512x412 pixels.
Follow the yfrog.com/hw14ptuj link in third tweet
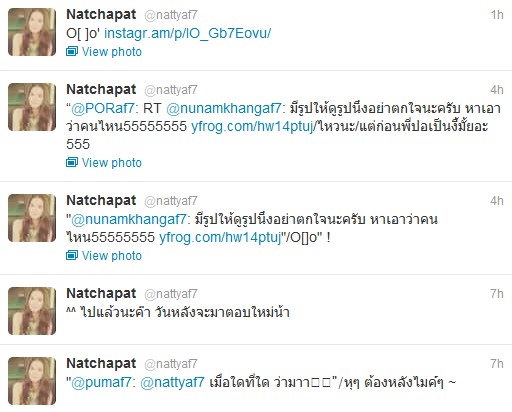pos(220,237)
